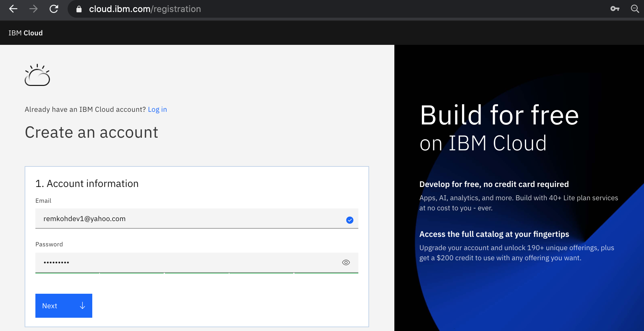644x331 pixels.
Task: Click the blue checkmark beside the email field
Action: 349,220
